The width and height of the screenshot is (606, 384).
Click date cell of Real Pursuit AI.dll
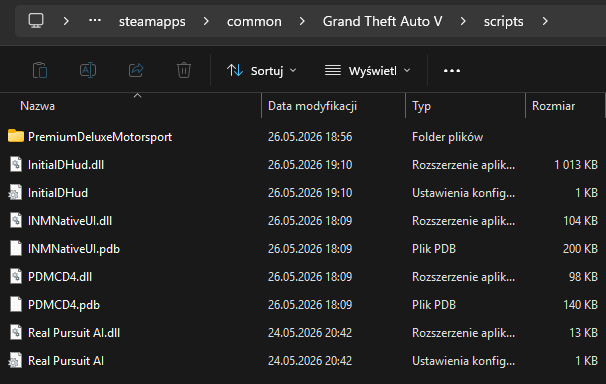pos(310,333)
